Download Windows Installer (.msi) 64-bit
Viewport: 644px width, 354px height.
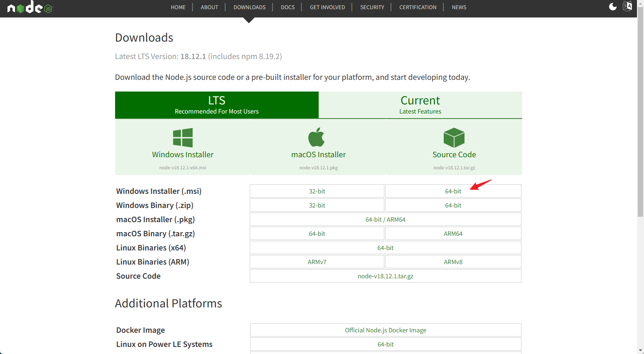pyautogui.click(x=453, y=191)
